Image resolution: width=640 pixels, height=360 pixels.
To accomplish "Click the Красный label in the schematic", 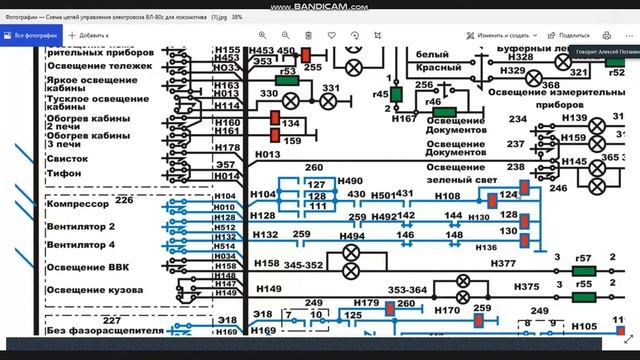I will [x=438, y=68].
